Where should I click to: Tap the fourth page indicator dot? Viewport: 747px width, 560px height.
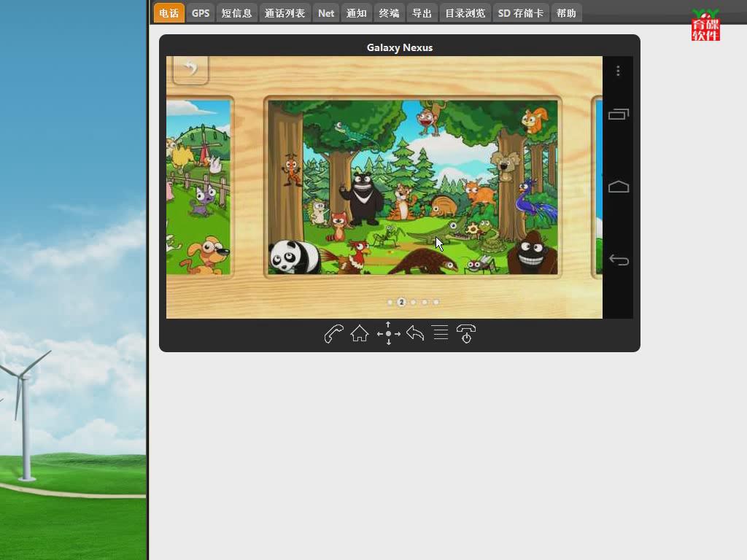(x=425, y=303)
